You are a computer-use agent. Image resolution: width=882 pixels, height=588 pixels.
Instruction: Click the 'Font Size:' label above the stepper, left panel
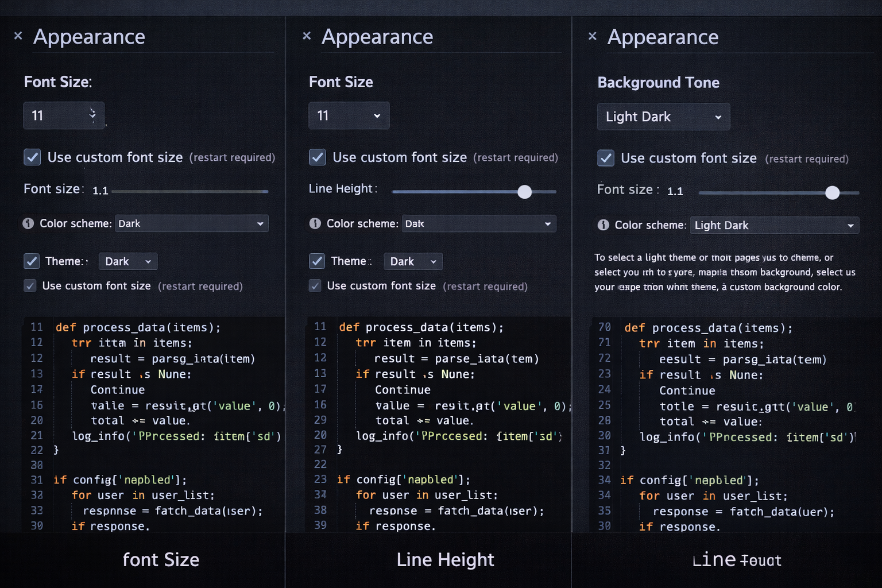pyautogui.click(x=57, y=82)
